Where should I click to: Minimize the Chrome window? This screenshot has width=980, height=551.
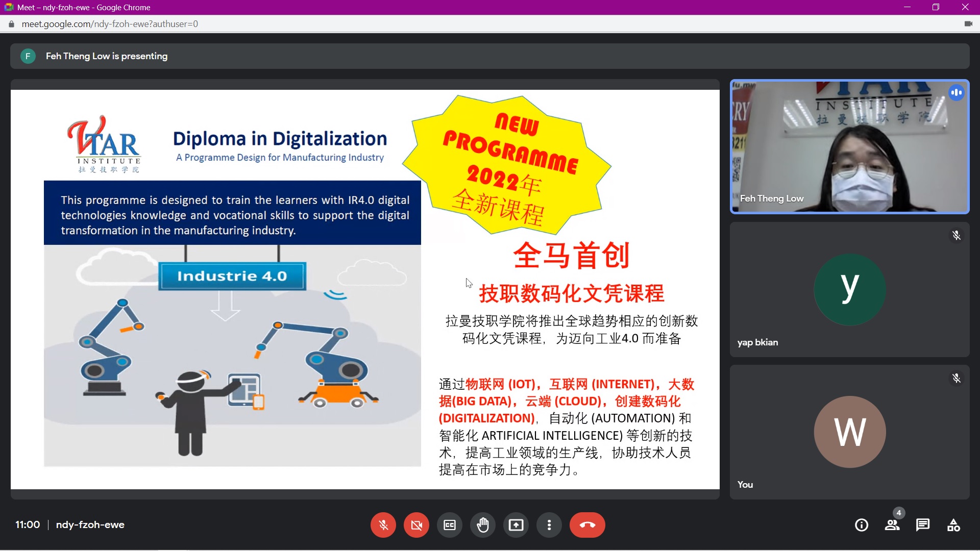coord(907,7)
